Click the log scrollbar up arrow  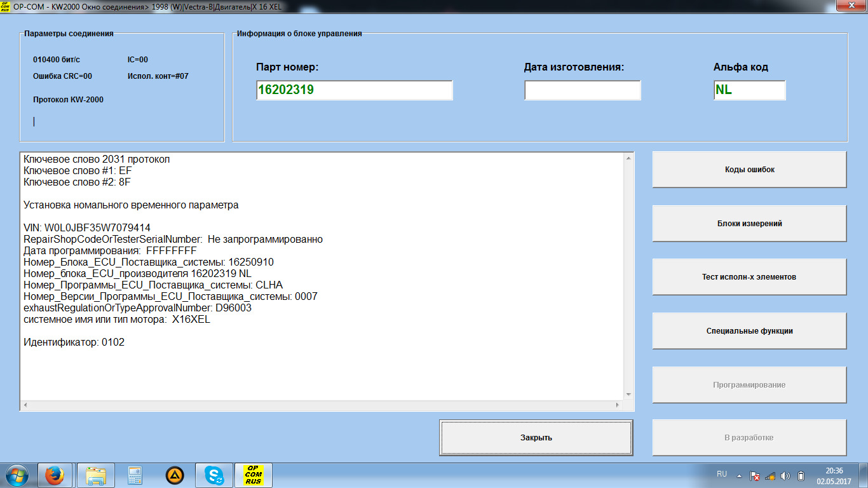628,158
